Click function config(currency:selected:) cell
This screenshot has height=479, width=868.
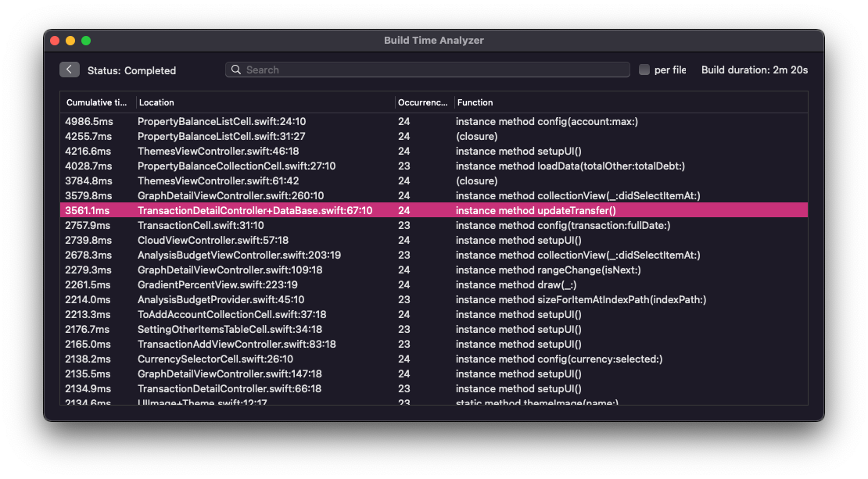pyautogui.click(x=559, y=359)
